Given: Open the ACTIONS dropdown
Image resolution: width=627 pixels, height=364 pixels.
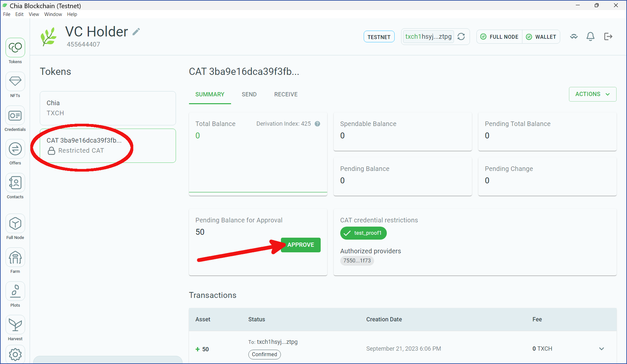Looking at the screenshot, I should coord(592,94).
